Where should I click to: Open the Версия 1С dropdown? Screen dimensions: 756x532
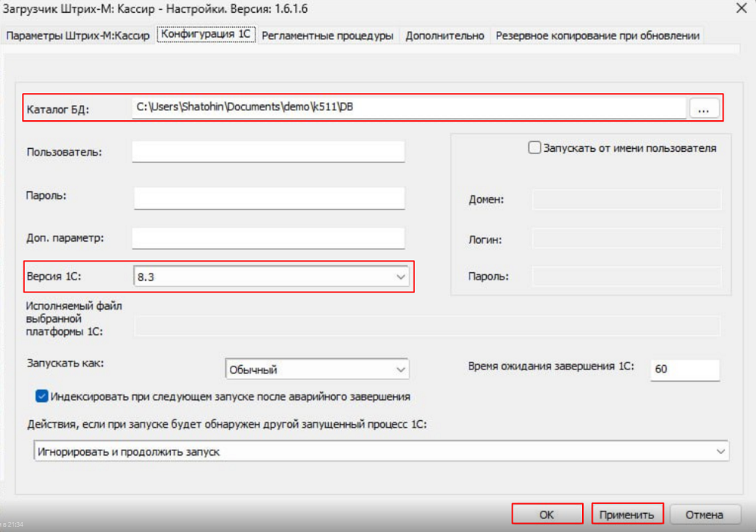(271, 277)
